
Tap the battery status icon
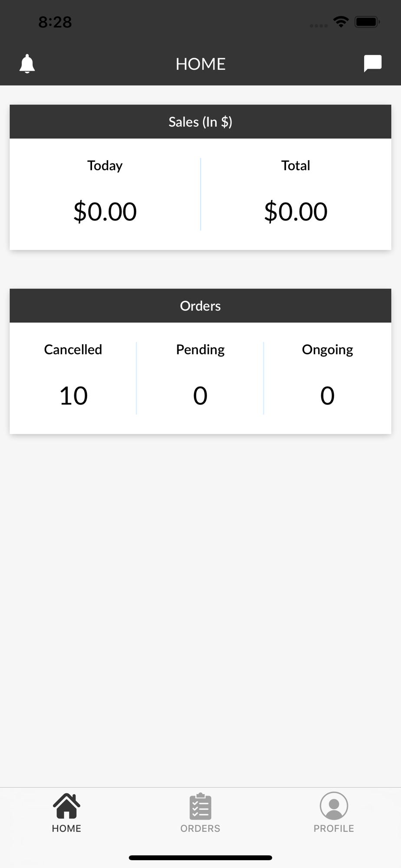click(367, 22)
